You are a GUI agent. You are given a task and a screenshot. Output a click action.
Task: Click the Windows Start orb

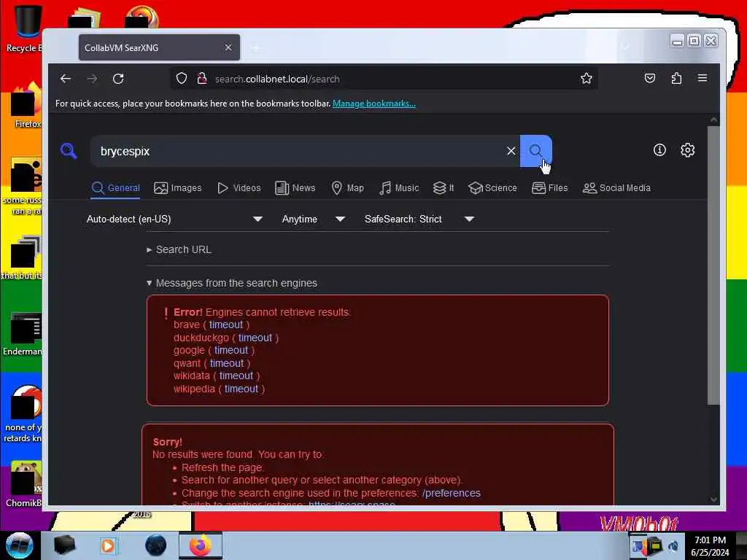pos(19,545)
